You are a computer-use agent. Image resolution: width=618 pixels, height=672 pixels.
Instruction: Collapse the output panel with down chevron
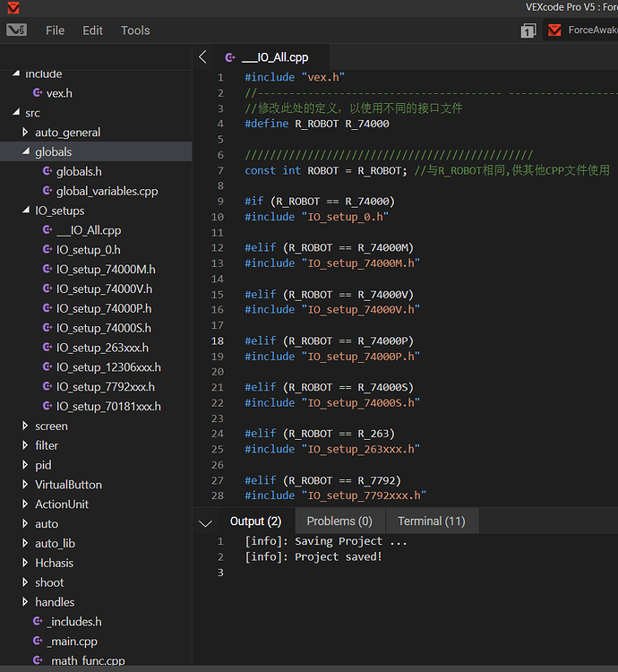point(206,523)
